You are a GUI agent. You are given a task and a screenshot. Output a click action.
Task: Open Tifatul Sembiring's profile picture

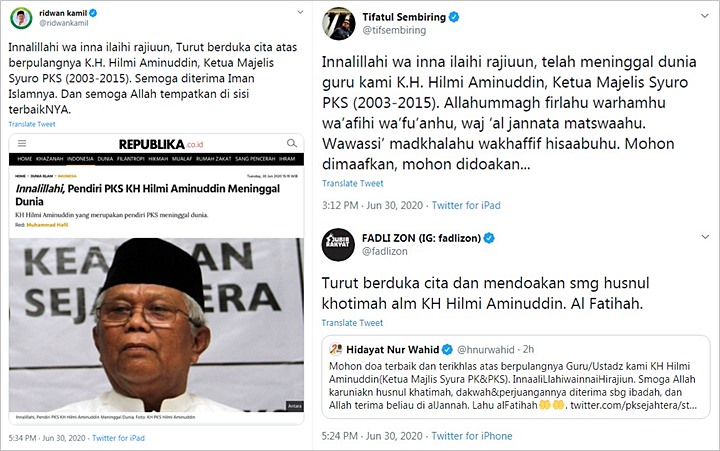pos(339,23)
